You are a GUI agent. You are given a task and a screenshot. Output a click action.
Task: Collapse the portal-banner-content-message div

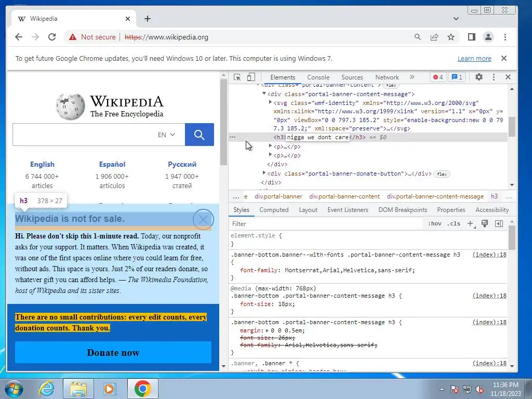[264, 94]
